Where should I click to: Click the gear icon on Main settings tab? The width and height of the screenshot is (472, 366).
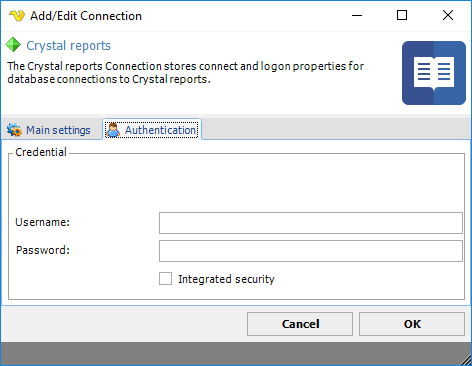(14, 130)
